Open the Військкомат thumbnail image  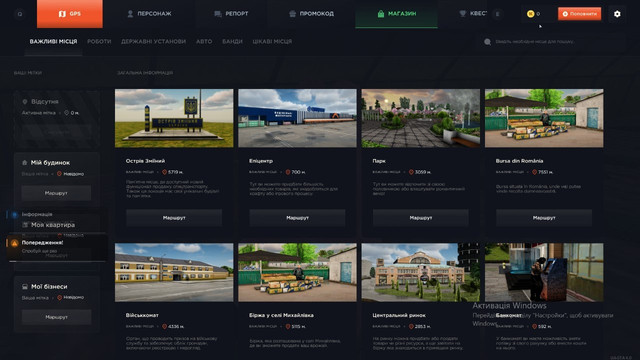[174, 273]
